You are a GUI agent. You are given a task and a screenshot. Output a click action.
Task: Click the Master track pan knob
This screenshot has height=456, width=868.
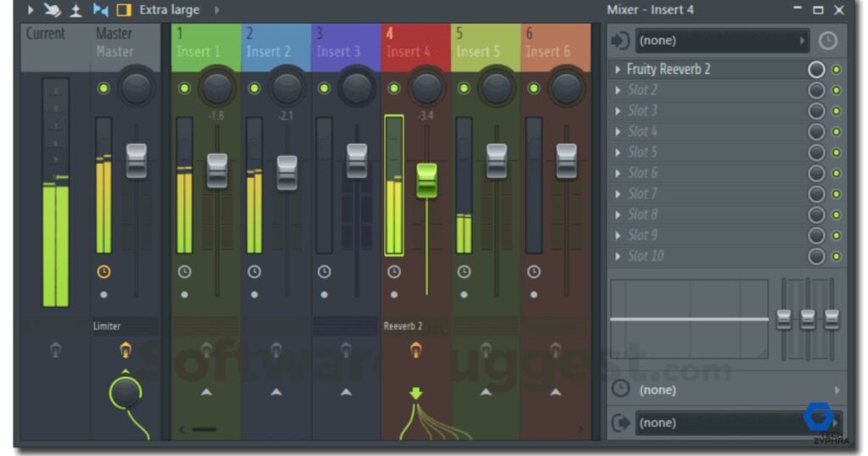136,87
